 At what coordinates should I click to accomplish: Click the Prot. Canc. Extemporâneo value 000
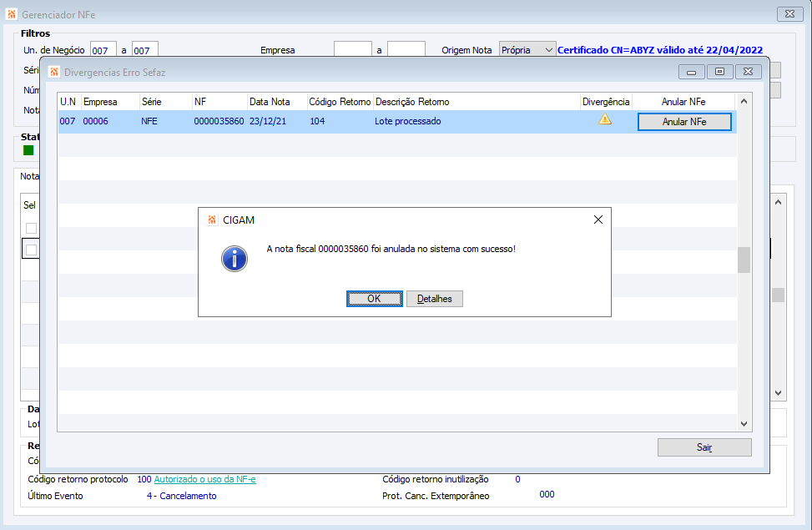click(x=547, y=494)
